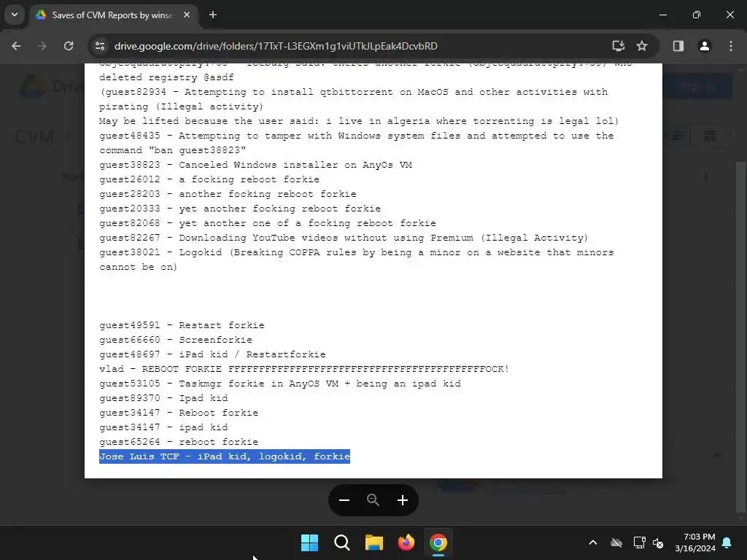Image resolution: width=747 pixels, height=560 pixels.
Task: Zoom out the document preview
Action: click(344, 500)
